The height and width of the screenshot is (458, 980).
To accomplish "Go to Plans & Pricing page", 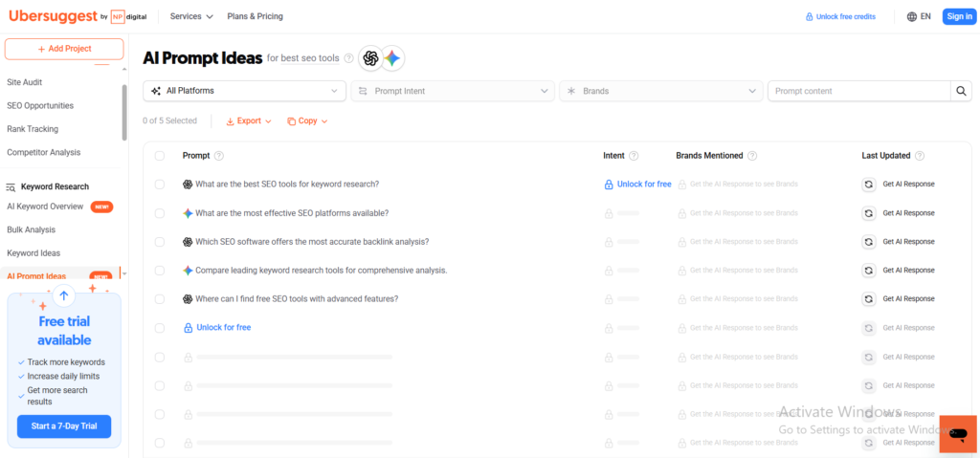I will 255,16.
